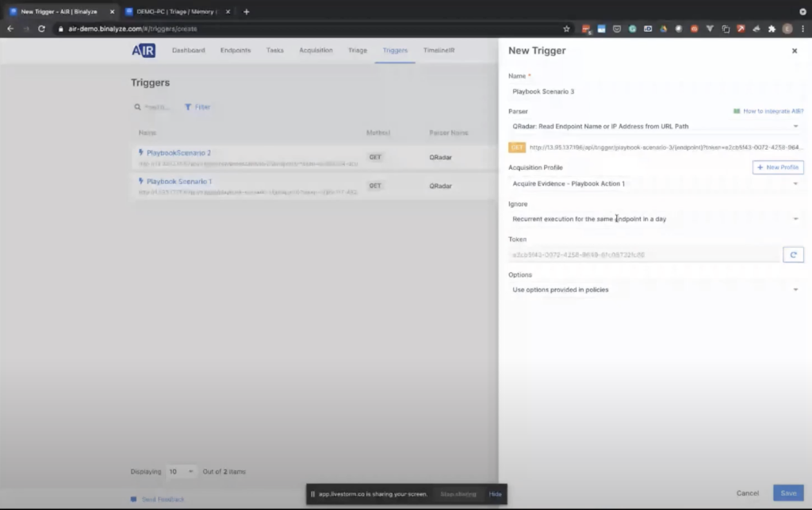Click the Pocket extension icon
Image resolution: width=812 pixels, height=510 pixels.
pyautogui.click(x=617, y=29)
